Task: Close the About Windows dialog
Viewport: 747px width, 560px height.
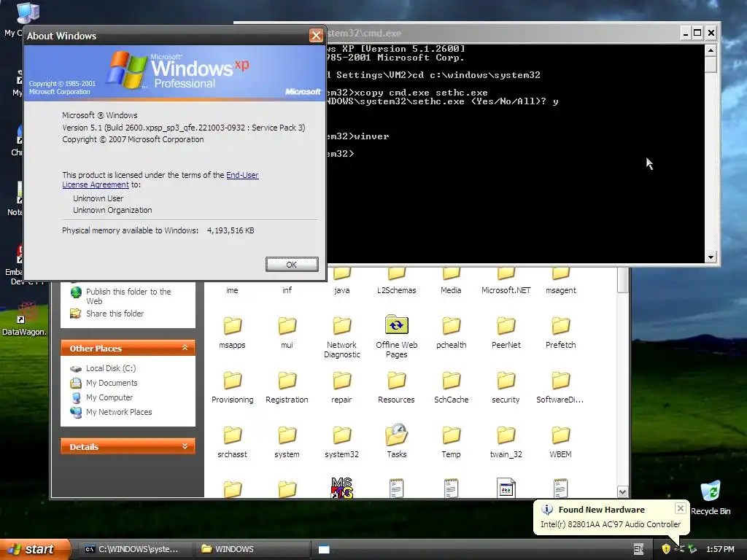Action: (316, 35)
